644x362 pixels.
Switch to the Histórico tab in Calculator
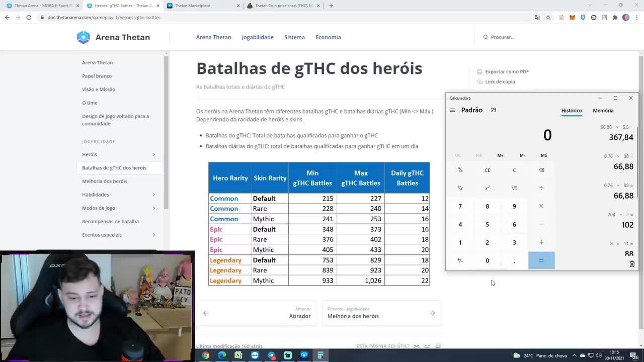pos(572,111)
